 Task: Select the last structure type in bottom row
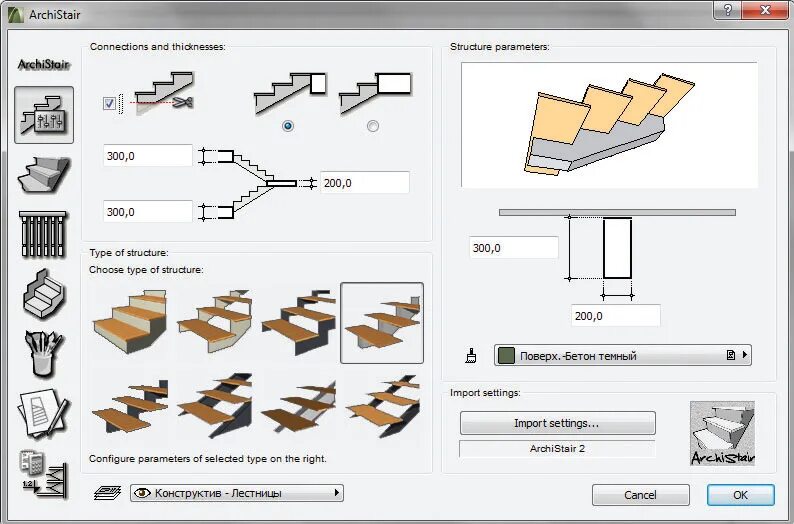[x=383, y=406]
